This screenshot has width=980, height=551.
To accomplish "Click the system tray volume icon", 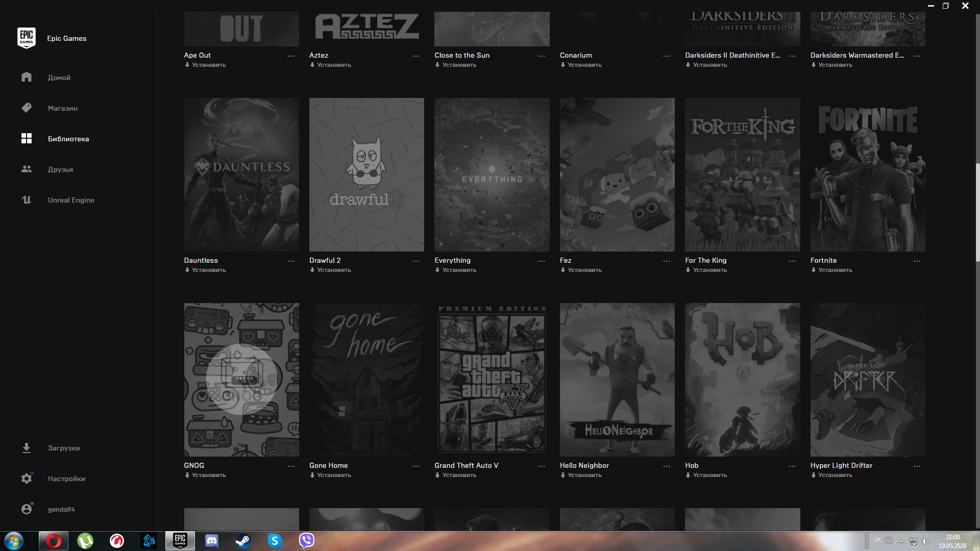I will point(926,541).
